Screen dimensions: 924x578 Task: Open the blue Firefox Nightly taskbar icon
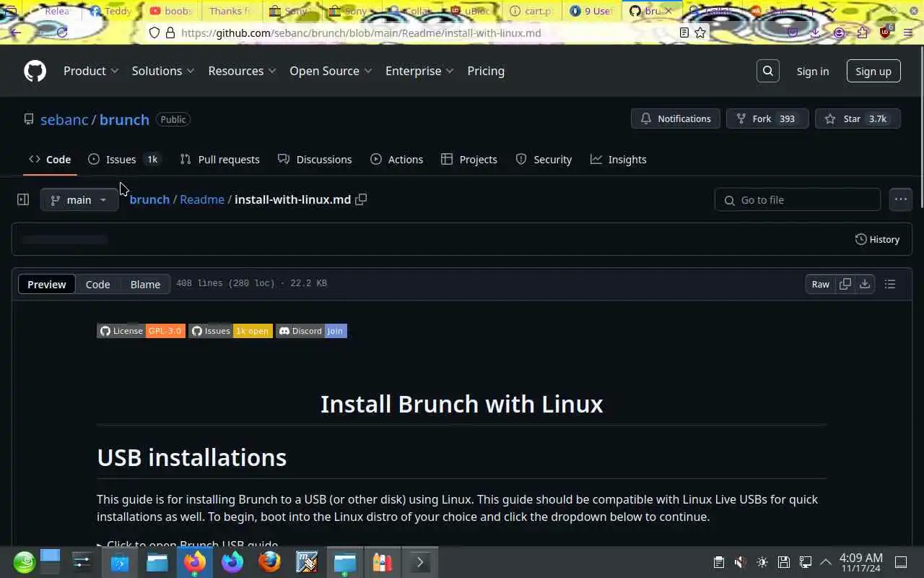232,562
